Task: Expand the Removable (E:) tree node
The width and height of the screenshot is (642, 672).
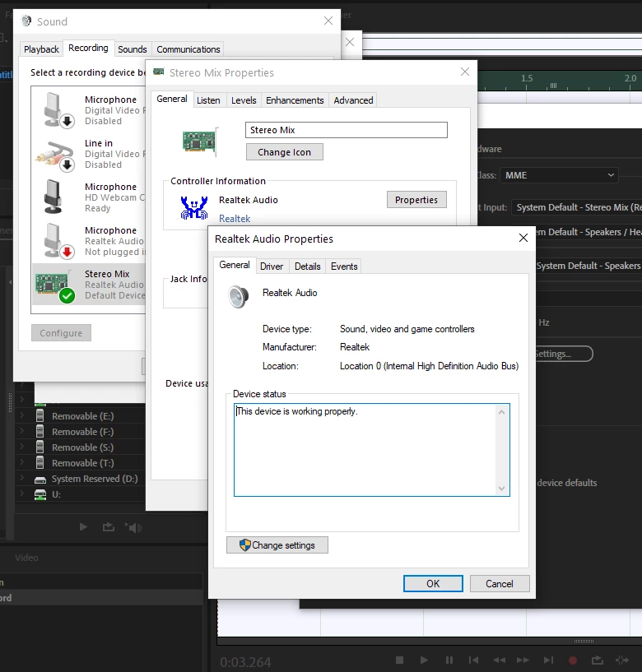Action: coord(22,415)
